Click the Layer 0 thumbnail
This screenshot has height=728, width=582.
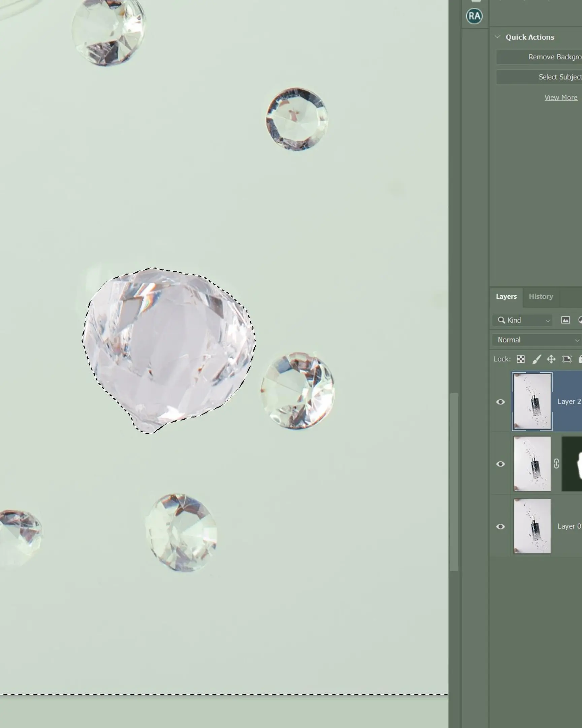coord(532,526)
